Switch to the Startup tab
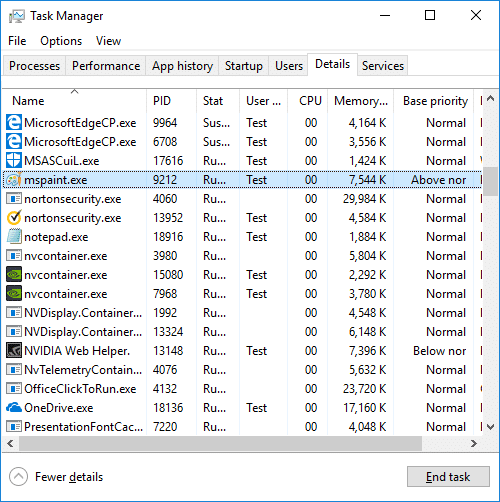Viewport: 500px width, 502px height. 244,66
